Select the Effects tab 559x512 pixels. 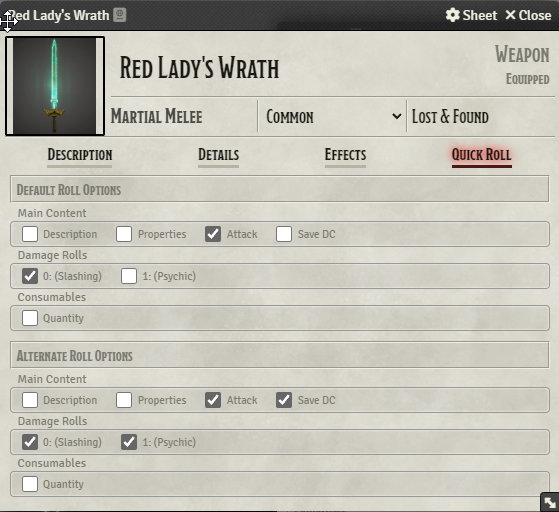345,155
